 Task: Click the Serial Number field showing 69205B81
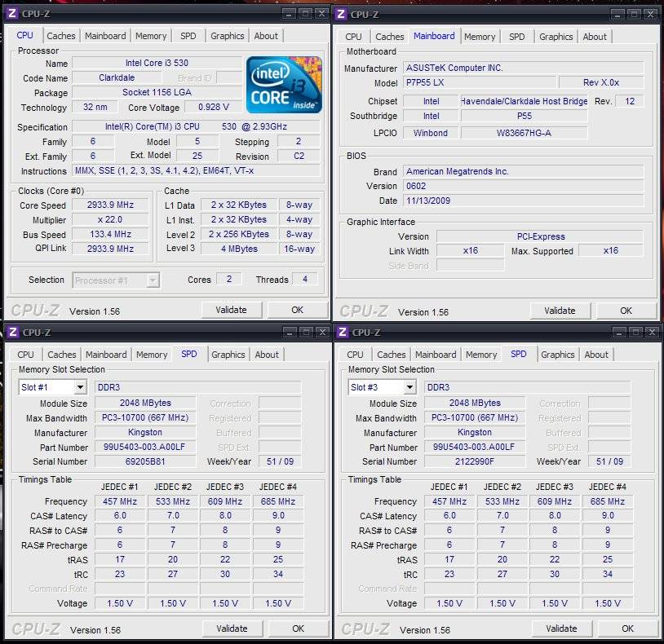pyautogui.click(x=145, y=461)
